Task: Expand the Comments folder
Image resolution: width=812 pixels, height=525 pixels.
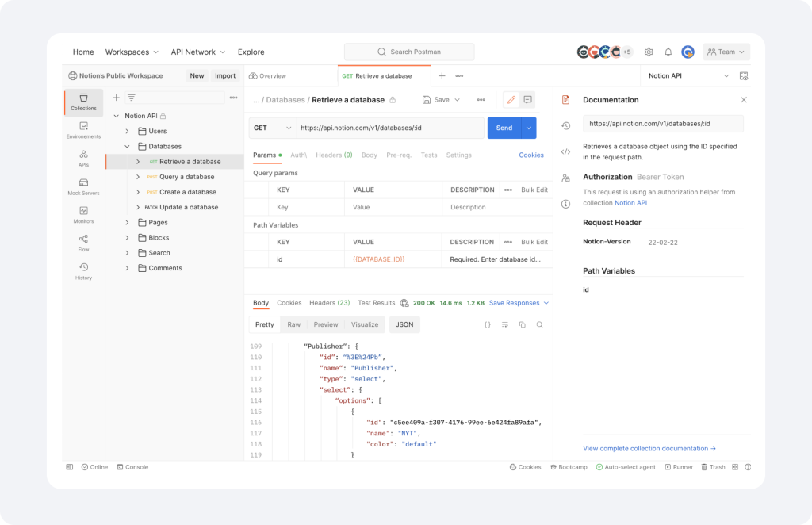Action: (128, 268)
